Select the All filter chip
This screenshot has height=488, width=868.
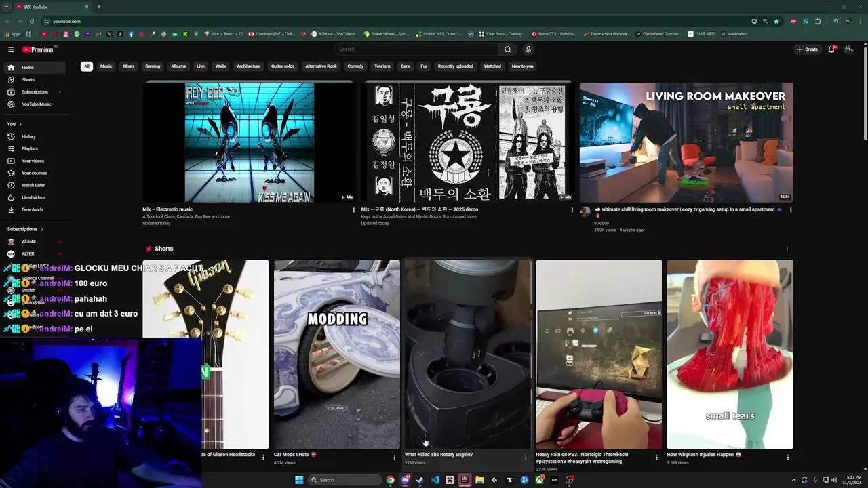[x=86, y=66]
